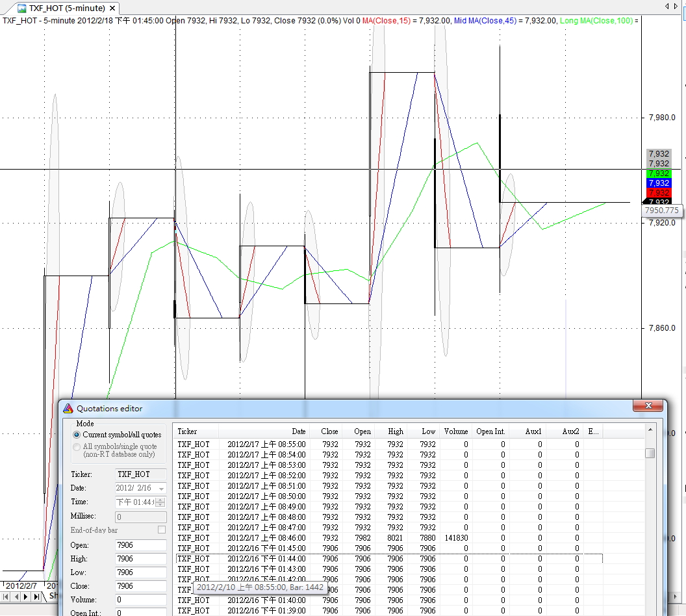Select the 2012/2/17 08:50:00 quote row

coord(389,496)
